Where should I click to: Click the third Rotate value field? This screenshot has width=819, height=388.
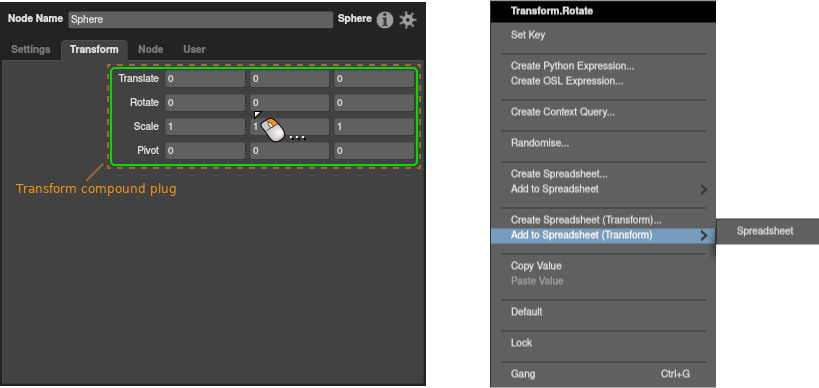(374, 103)
